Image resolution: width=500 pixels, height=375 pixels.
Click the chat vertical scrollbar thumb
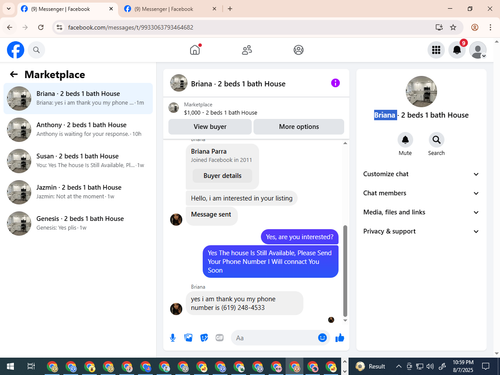[345, 271]
